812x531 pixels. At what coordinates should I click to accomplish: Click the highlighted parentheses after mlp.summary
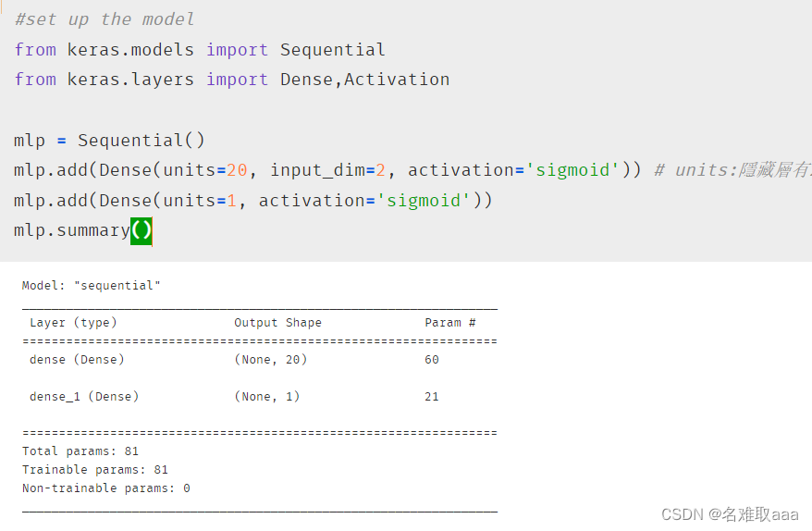(x=141, y=230)
